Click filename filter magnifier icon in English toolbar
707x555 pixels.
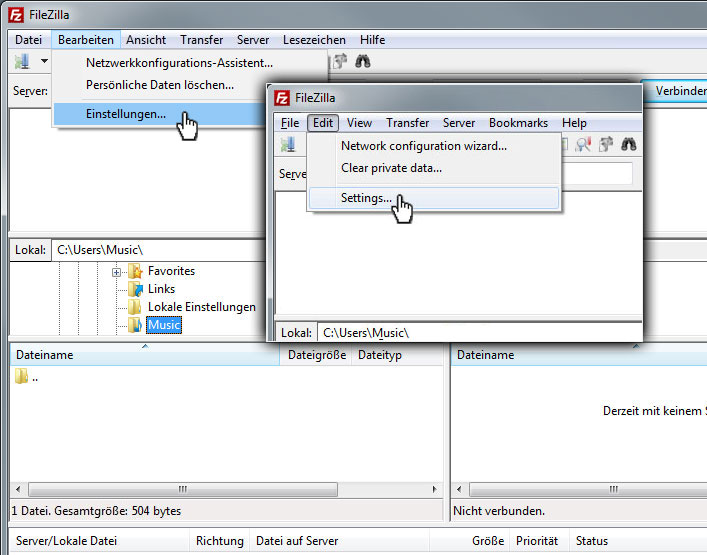(x=583, y=145)
